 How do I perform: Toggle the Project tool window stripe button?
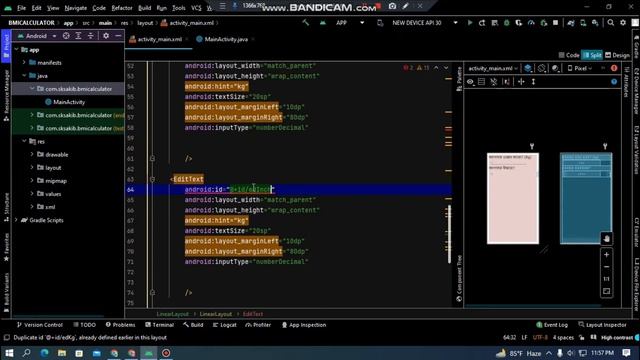[6, 46]
